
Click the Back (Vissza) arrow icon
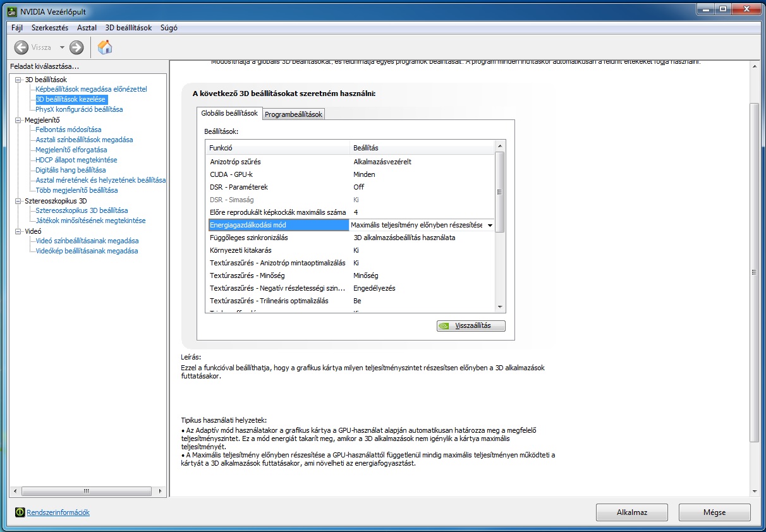(x=21, y=47)
